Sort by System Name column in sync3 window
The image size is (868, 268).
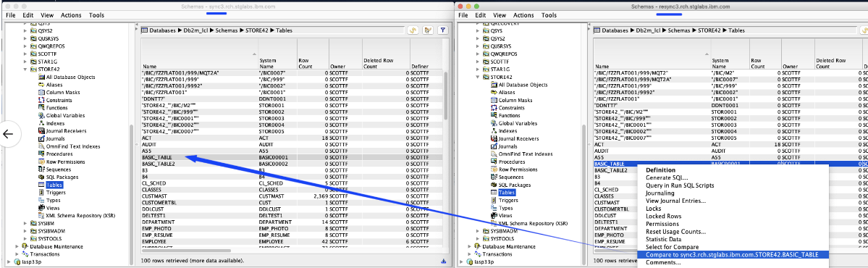pyautogui.click(x=277, y=54)
